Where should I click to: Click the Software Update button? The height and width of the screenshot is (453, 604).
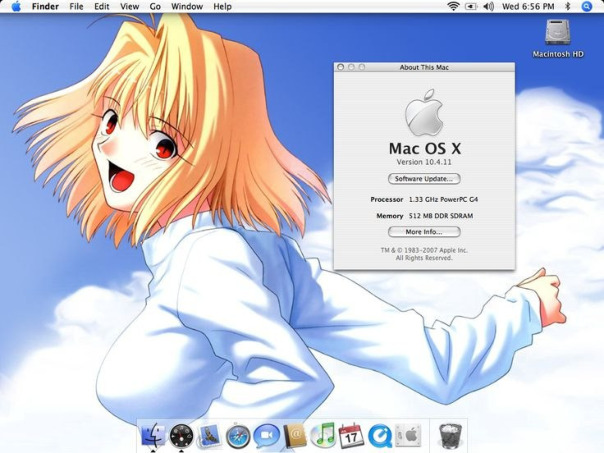424,179
